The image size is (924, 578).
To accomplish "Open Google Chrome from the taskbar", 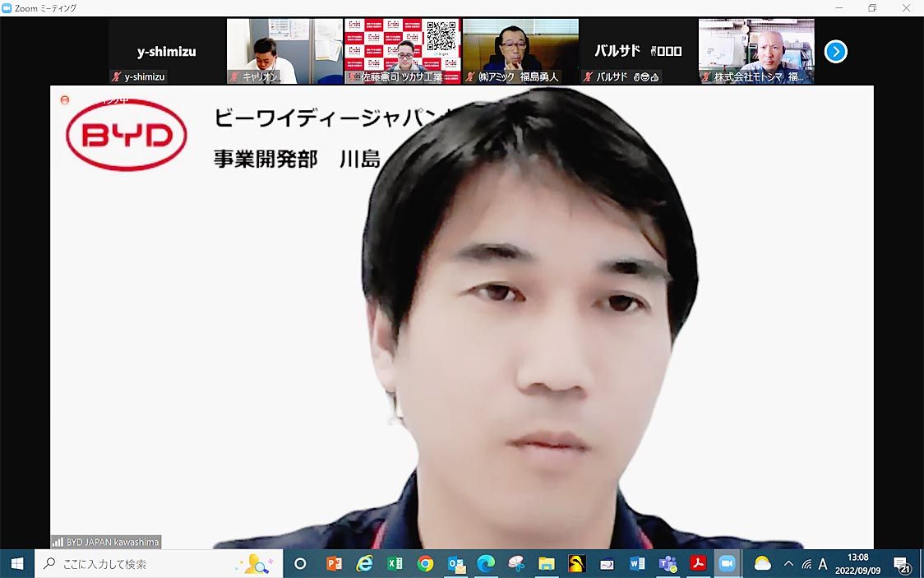I will click(x=425, y=564).
